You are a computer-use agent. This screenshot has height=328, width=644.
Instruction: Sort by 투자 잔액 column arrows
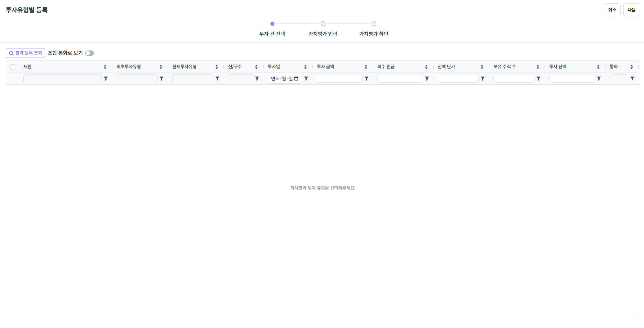598,67
